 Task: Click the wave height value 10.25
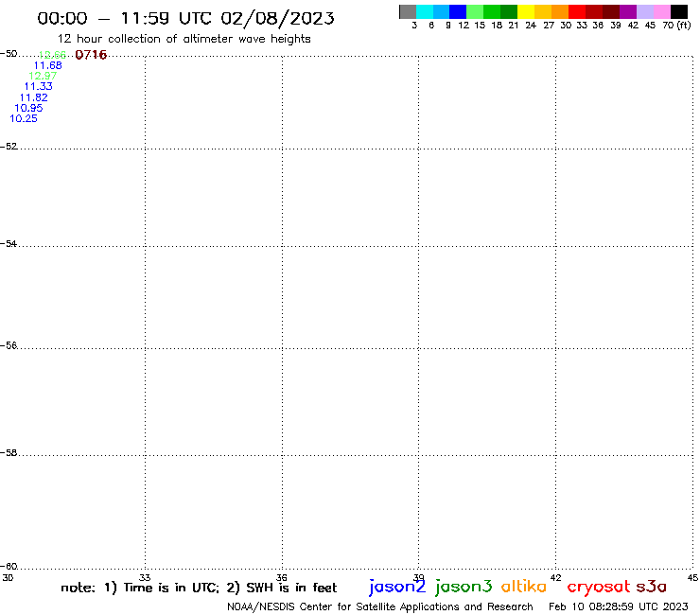click(24, 119)
